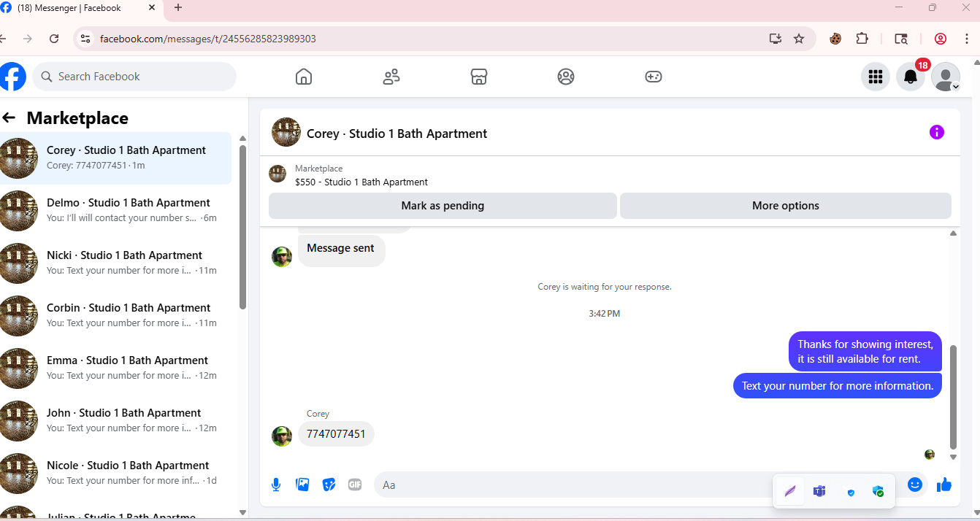Click Corey's chat header name
Image resolution: width=980 pixels, height=521 pixels.
(x=397, y=134)
